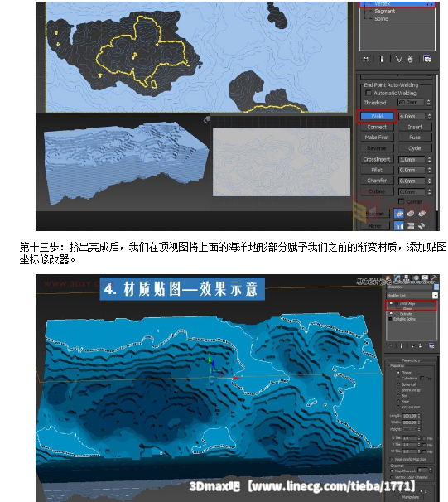Select the Mirror Horizontally icon
The image size is (448, 502).
pyautogui.click(x=398, y=226)
